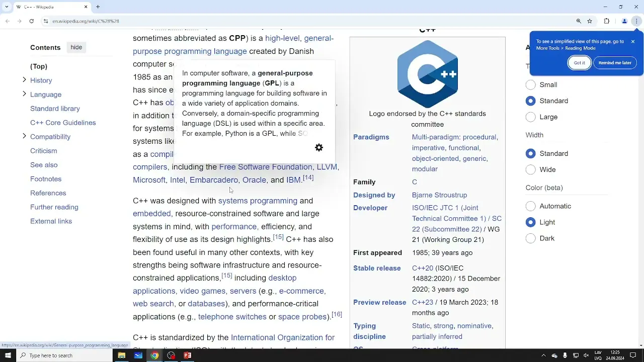The width and height of the screenshot is (644, 362).
Task: Select Light color mode
Action: [x=530, y=222]
